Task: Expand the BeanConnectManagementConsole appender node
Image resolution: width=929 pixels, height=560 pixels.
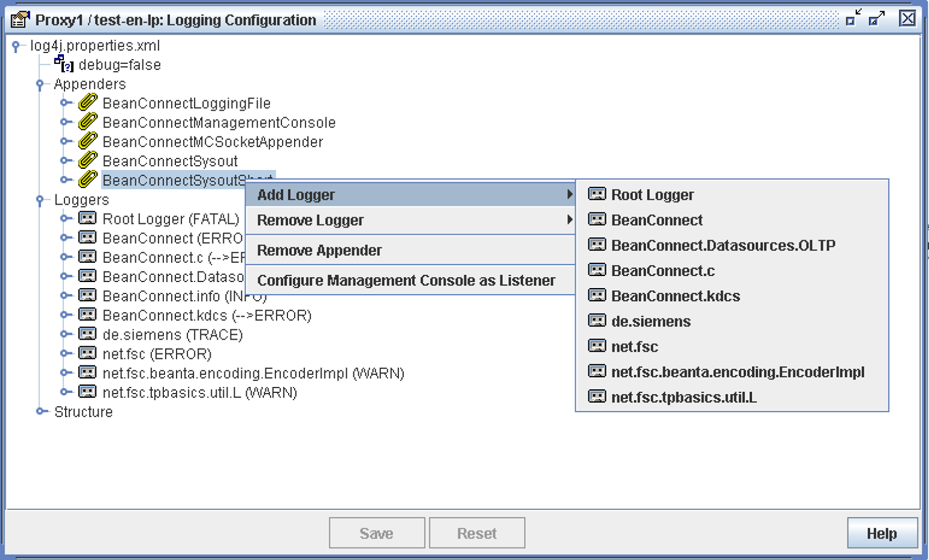Action: (x=66, y=122)
